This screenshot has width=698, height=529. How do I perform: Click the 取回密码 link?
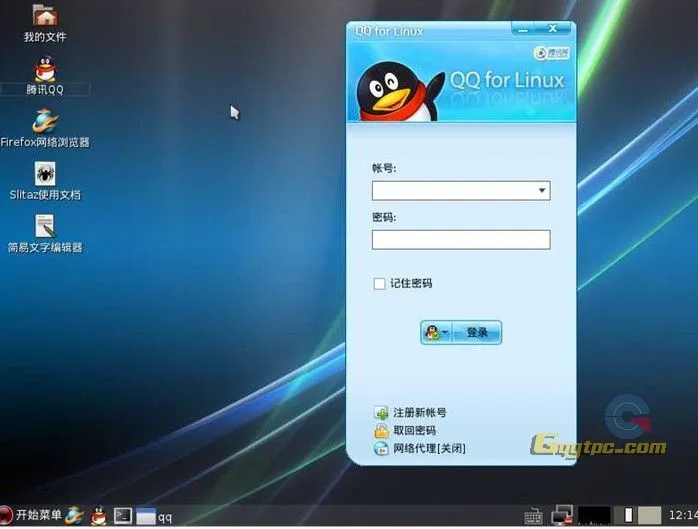click(x=414, y=431)
